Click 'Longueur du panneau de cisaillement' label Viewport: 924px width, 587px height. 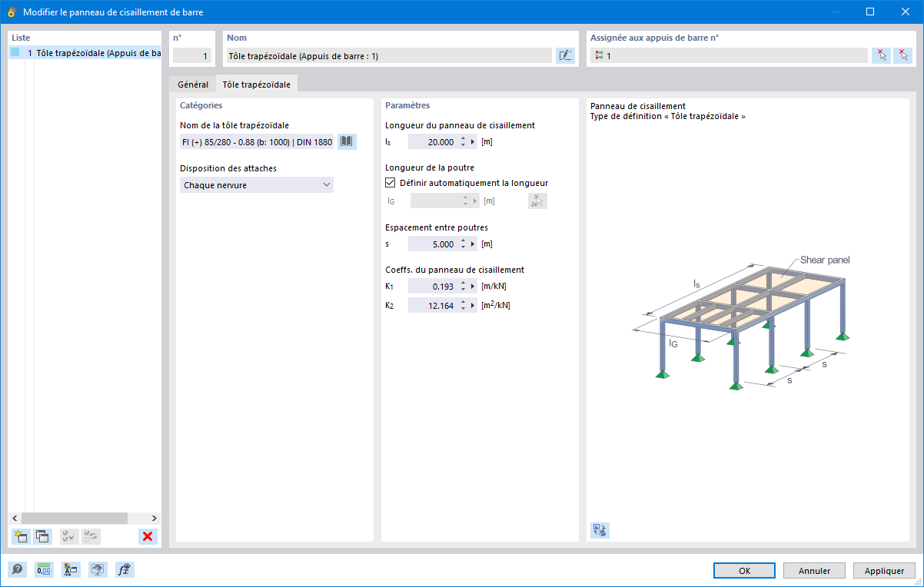460,125
